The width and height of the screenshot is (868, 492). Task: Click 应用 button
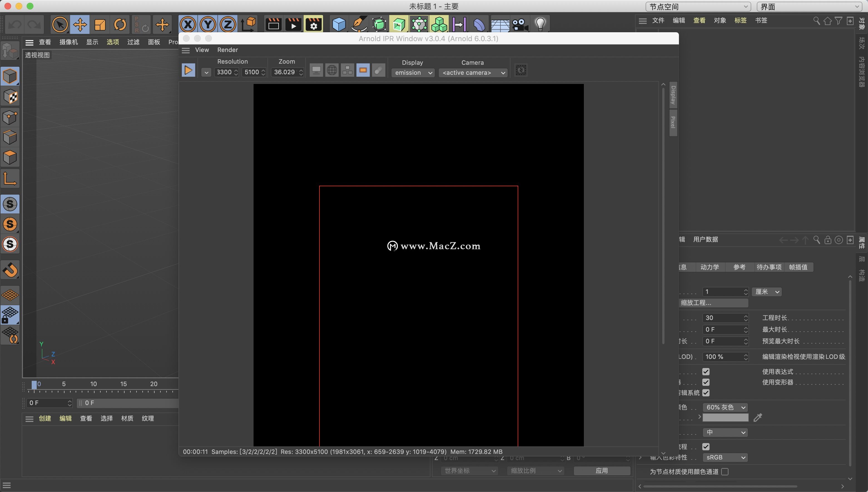(x=602, y=471)
